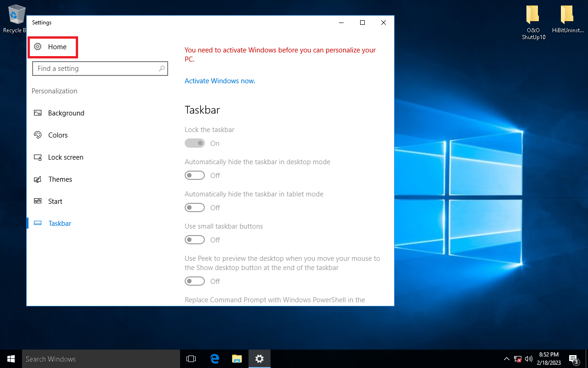This screenshot has width=588, height=368.
Task: Click the Settings gear taskbar icon
Action: [x=260, y=359]
